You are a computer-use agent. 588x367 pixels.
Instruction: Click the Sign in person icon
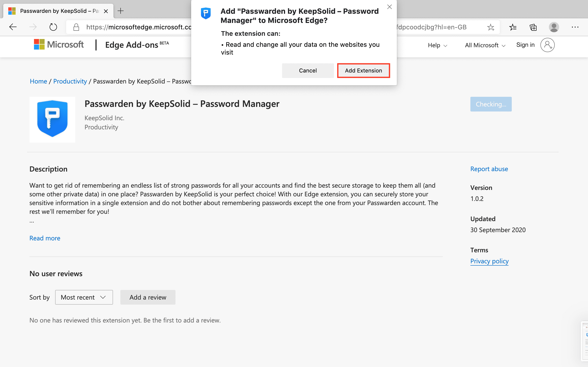547,45
